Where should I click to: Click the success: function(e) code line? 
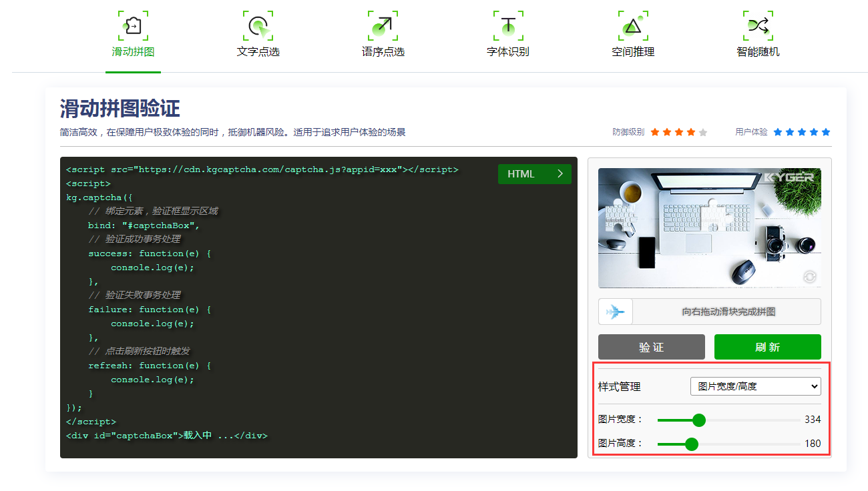point(150,254)
